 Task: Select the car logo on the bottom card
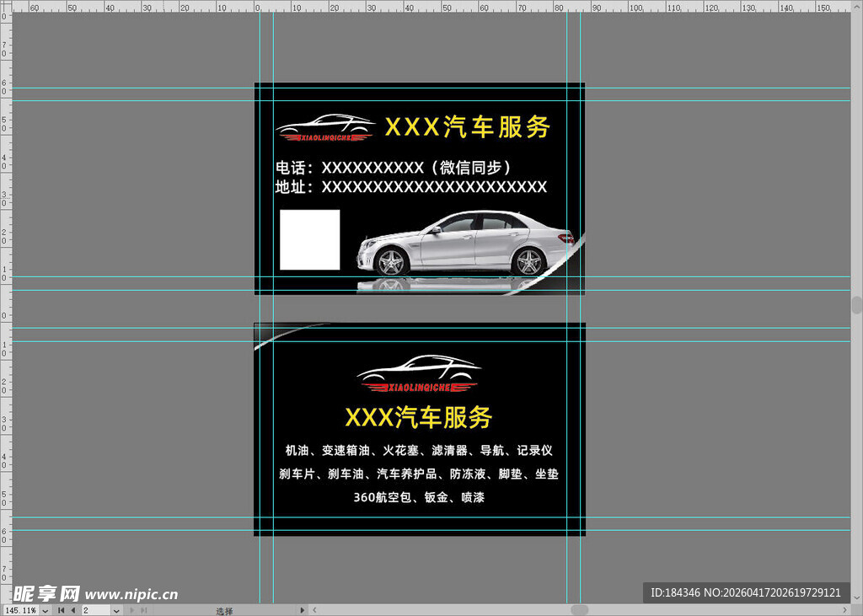(418, 373)
